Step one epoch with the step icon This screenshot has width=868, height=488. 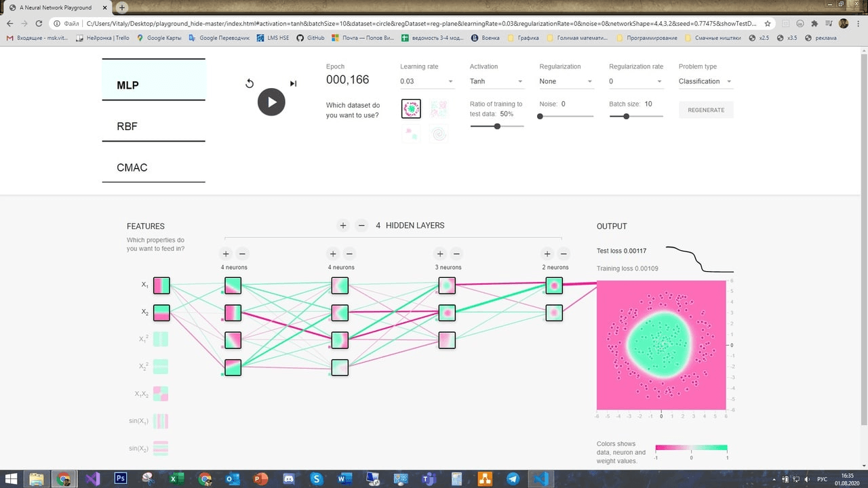[x=293, y=83]
